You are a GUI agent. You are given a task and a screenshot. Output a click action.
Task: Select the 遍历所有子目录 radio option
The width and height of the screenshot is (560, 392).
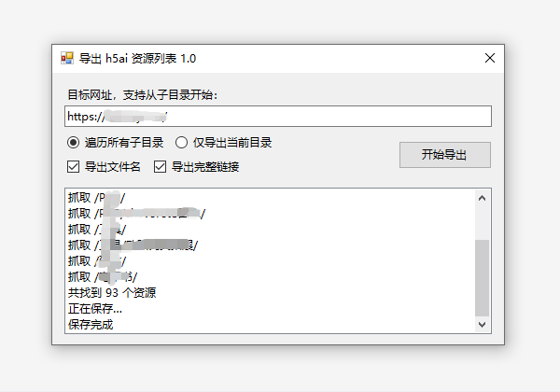pos(73,143)
